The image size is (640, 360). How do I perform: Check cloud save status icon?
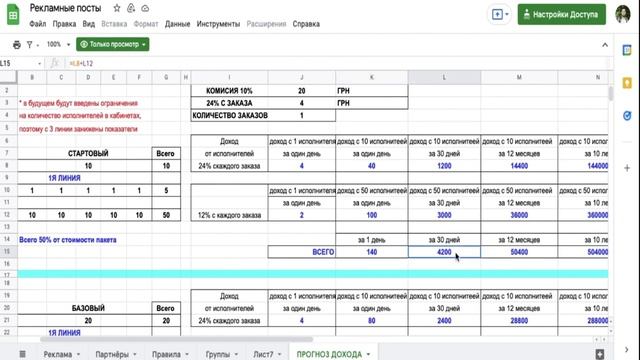145,8
